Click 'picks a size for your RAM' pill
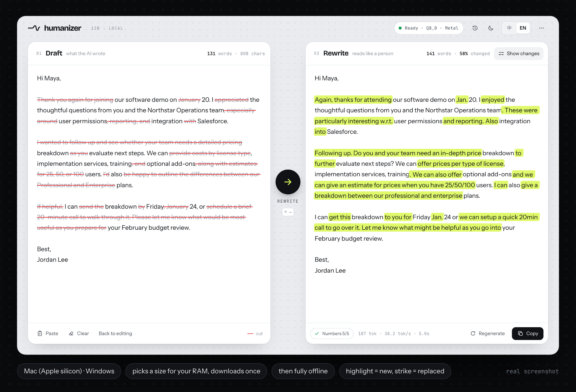 coord(196,371)
